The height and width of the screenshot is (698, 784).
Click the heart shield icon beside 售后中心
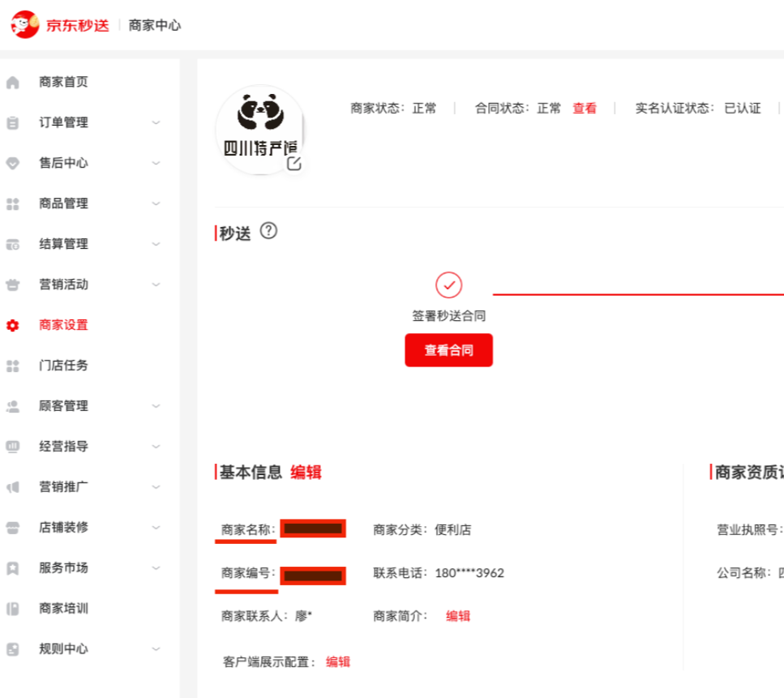(x=12, y=163)
